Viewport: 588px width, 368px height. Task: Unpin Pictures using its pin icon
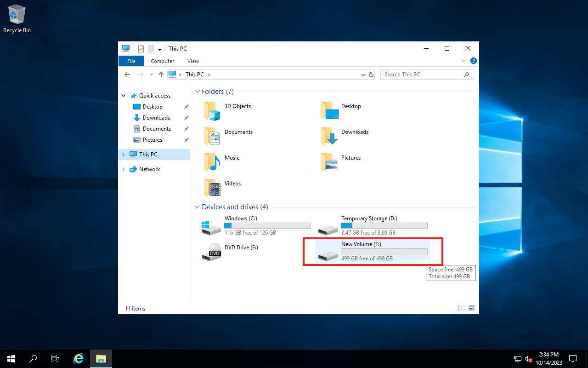click(186, 140)
